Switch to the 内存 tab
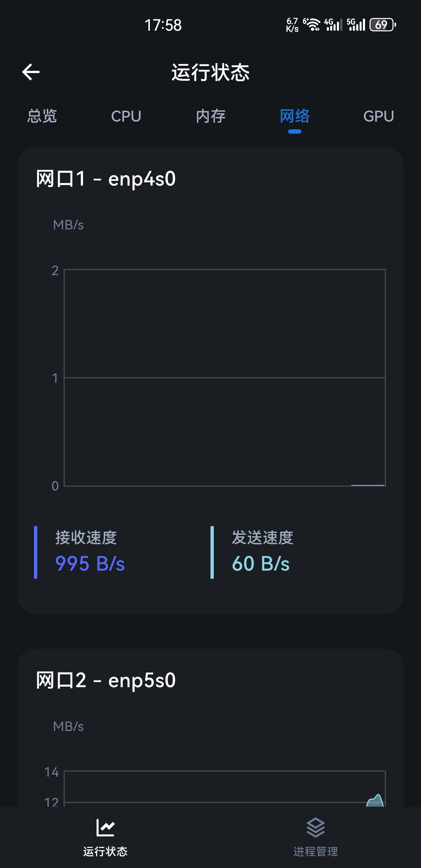421x868 pixels. (210, 116)
